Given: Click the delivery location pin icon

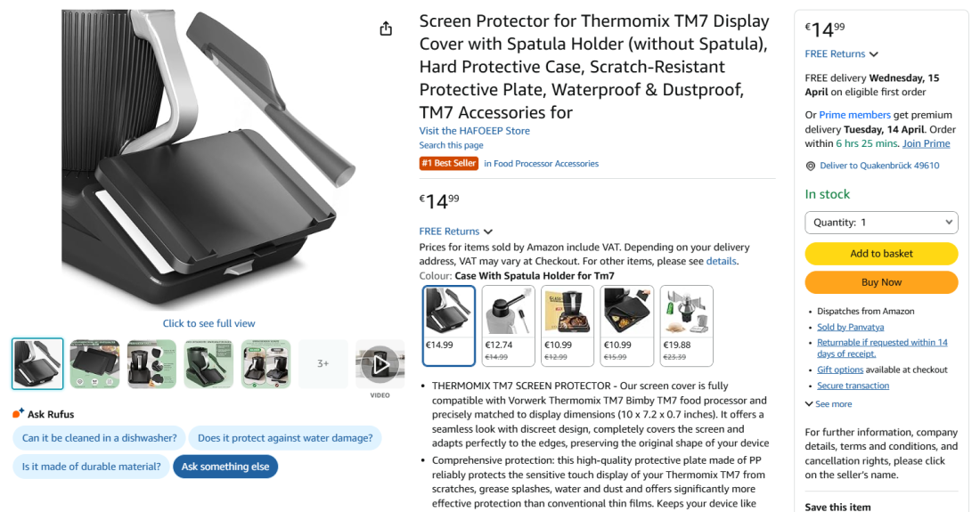Looking at the screenshot, I should coord(811,167).
